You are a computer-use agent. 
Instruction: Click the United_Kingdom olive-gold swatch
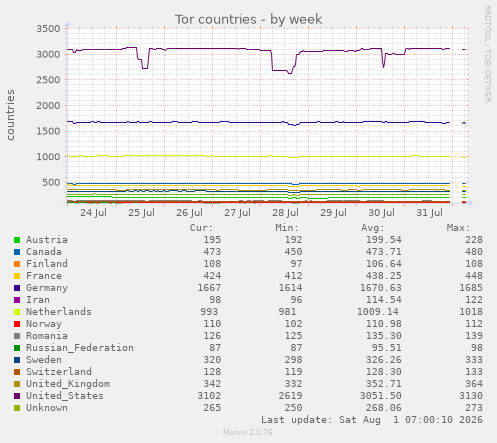pos(17,384)
